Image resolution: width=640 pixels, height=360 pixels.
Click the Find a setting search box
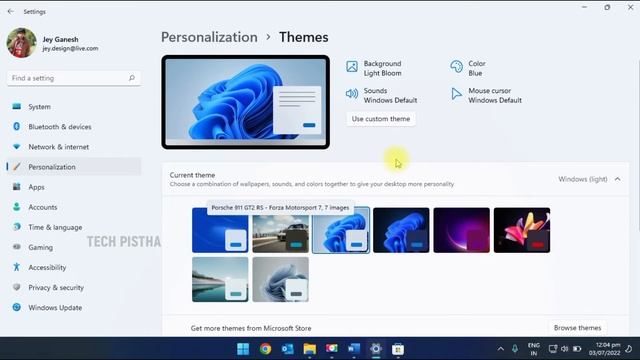click(74, 78)
